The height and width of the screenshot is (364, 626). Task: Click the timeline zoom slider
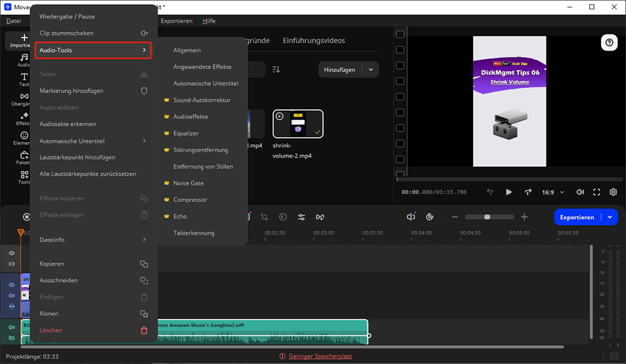click(487, 217)
